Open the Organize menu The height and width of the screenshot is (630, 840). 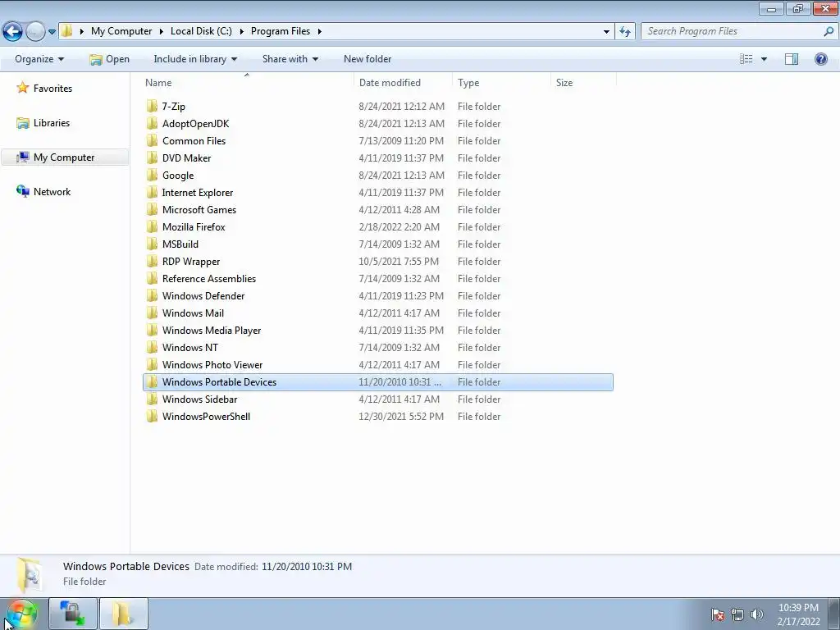coord(39,59)
